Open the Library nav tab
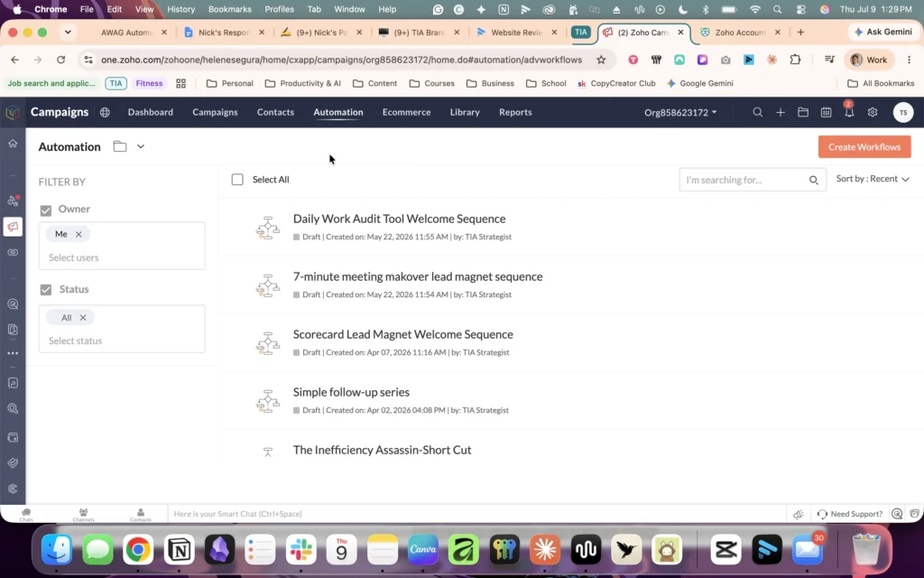Image resolution: width=924 pixels, height=578 pixels. point(465,112)
